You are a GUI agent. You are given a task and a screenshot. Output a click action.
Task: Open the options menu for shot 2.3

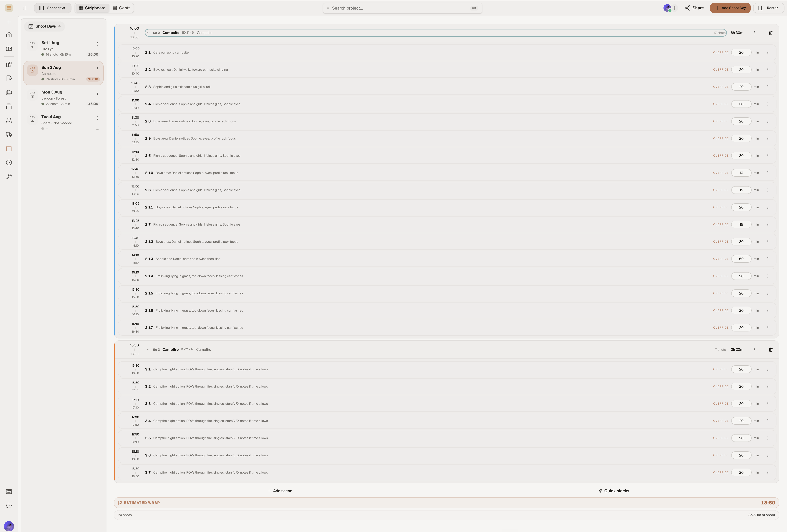(768, 87)
